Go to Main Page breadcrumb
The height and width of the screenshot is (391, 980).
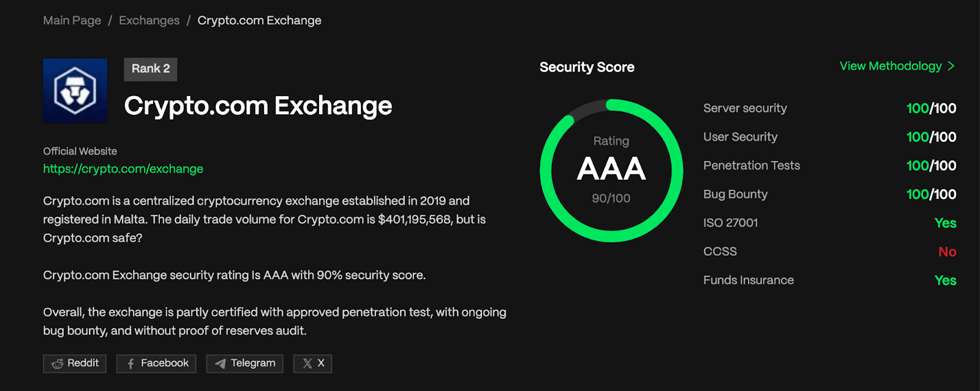pyautogui.click(x=72, y=20)
